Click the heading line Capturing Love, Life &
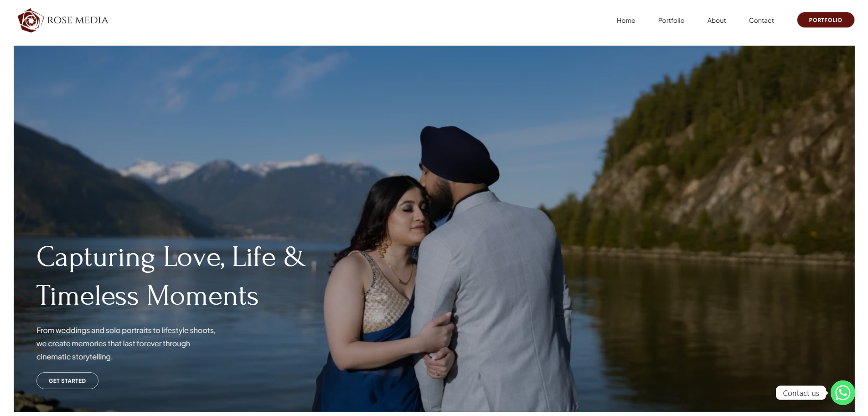Image resolution: width=868 pixels, height=416 pixels. [170, 257]
